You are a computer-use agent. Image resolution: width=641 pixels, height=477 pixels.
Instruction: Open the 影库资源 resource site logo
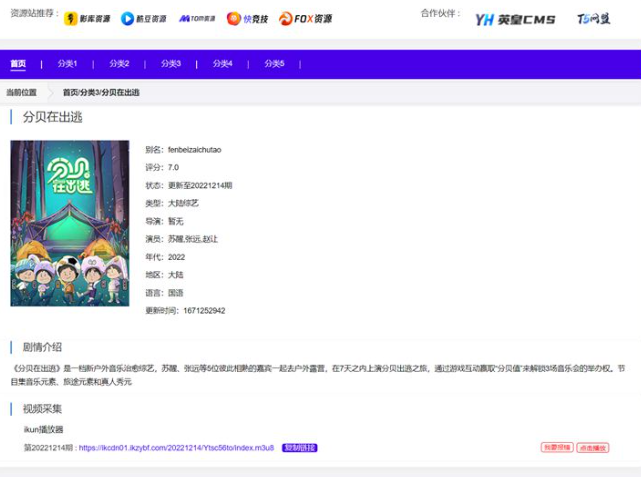[87, 19]
